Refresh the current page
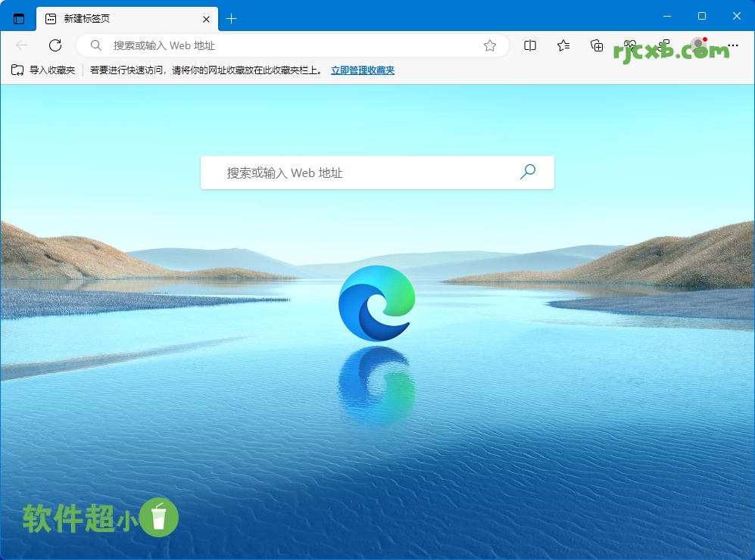 click(x=55, y=45)
